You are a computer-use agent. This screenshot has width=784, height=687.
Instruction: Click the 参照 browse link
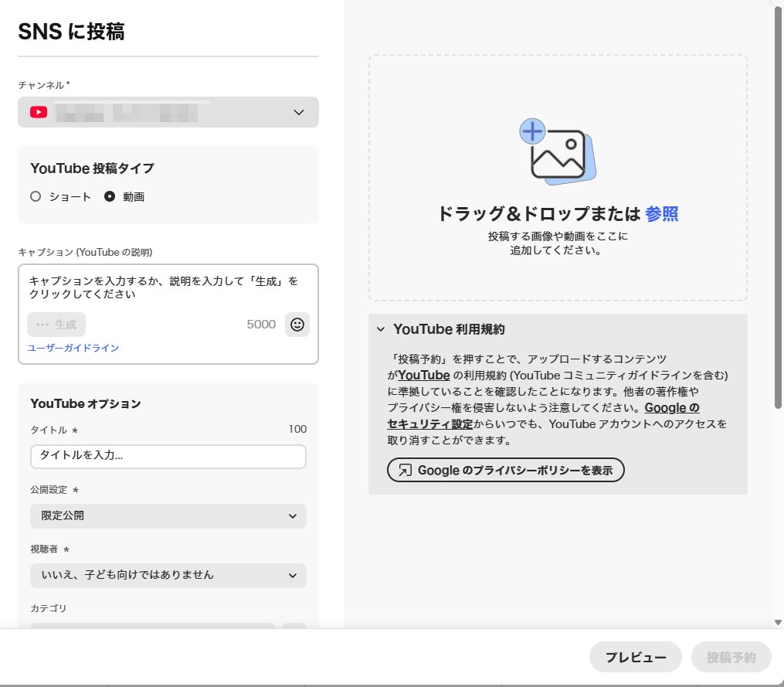pyautogui.click(x=661, y=213)
